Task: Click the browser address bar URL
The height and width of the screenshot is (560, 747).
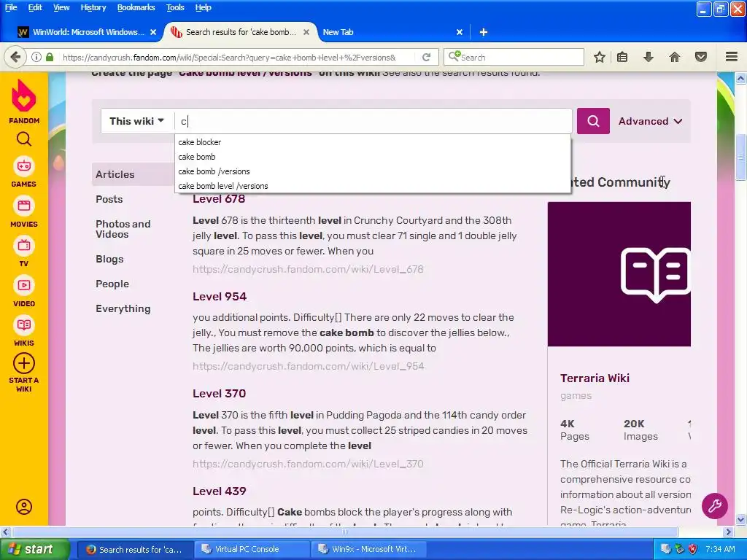Action: (228, 57)
